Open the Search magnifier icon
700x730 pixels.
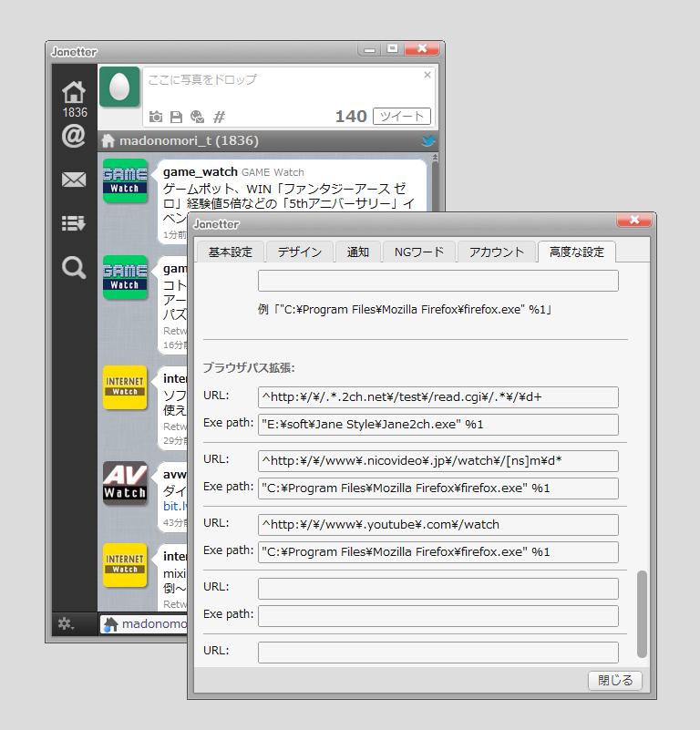[74, 268]
